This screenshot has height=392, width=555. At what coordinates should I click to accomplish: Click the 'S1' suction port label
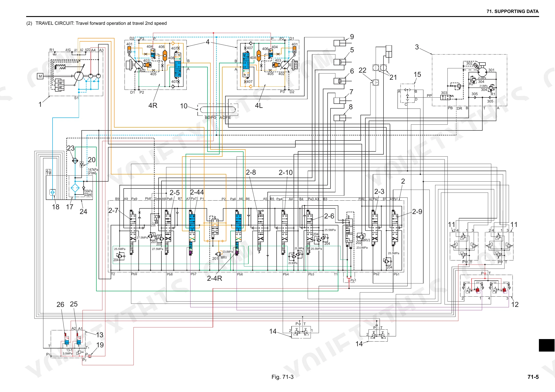[x=76, y=98]
